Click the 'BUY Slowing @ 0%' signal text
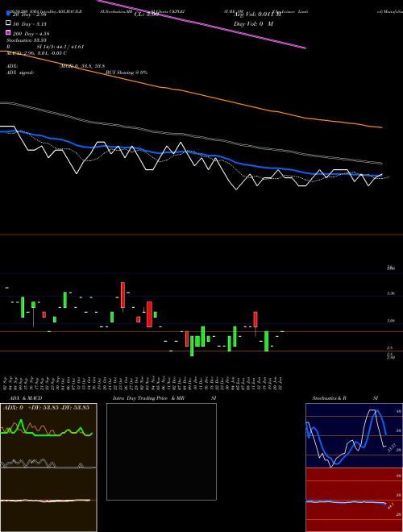The width and height of the screenshot is (403, 532). (127, 73)
